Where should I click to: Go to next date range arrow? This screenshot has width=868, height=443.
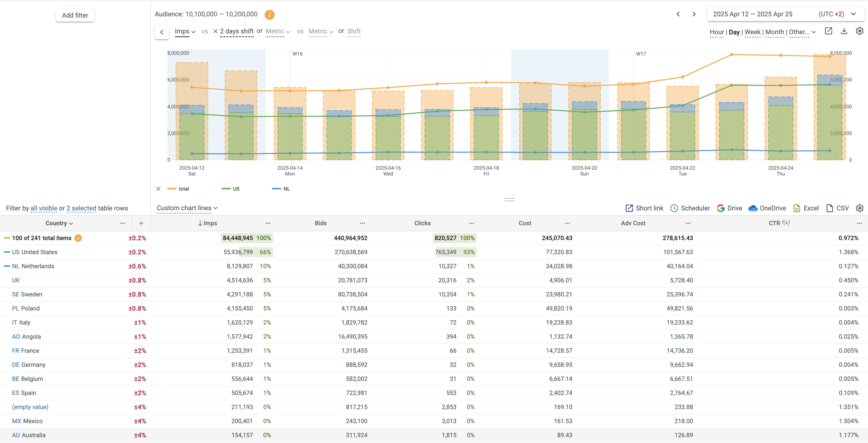pyautogui.click(x=694, y=14)
